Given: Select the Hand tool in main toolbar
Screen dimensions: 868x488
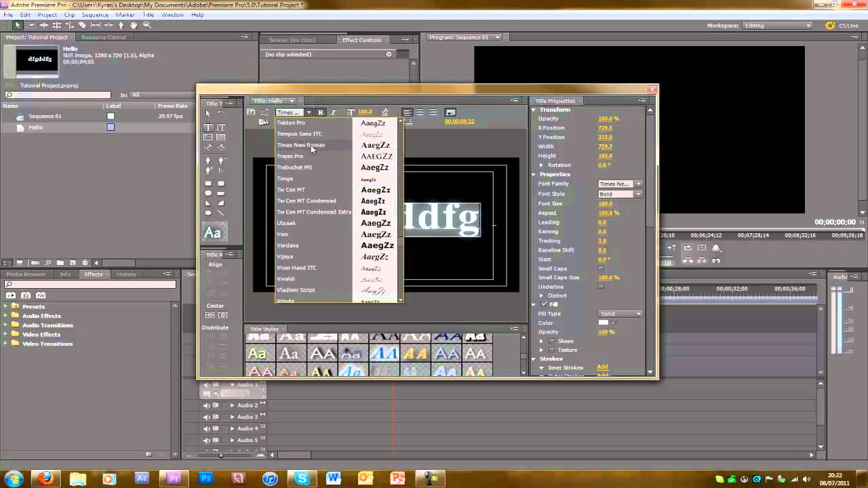Looking at the screenshot, I should [x=134, y=25].
